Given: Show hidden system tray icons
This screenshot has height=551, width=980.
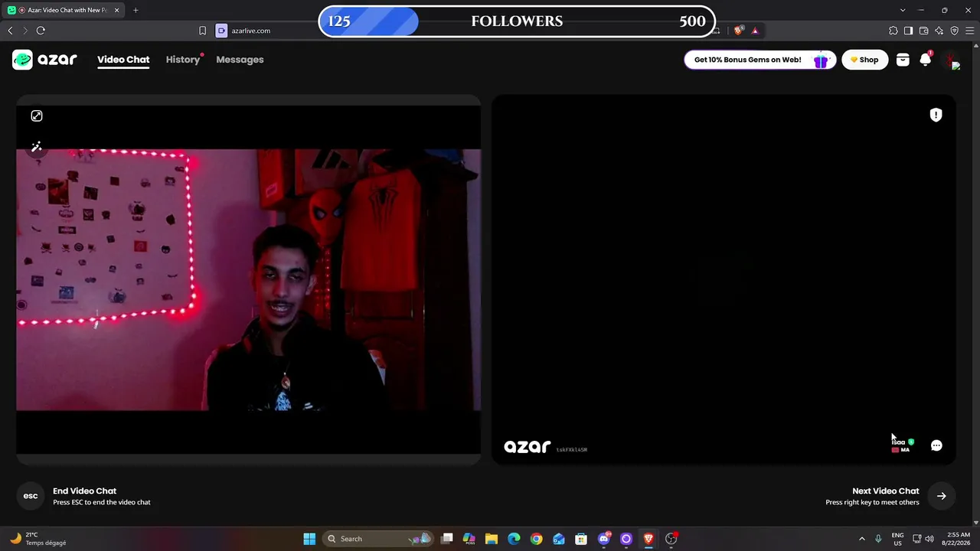Looking at the screenshot, I should click(x=861, y=539).
